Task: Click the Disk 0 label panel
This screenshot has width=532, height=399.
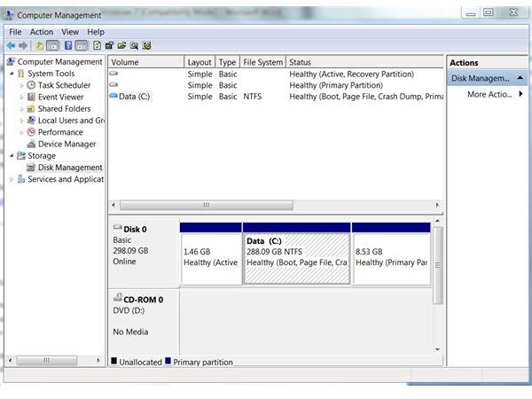Action: tap(144, 253)
